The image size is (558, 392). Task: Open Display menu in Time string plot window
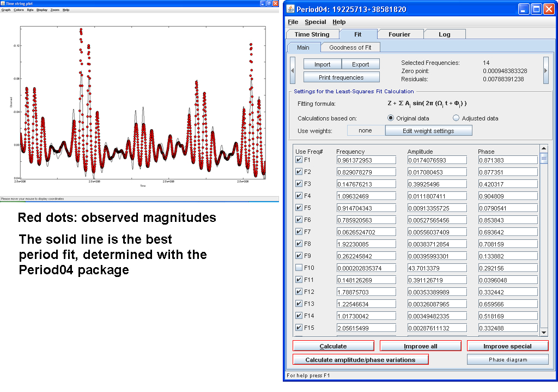click(x=42, y=10)
